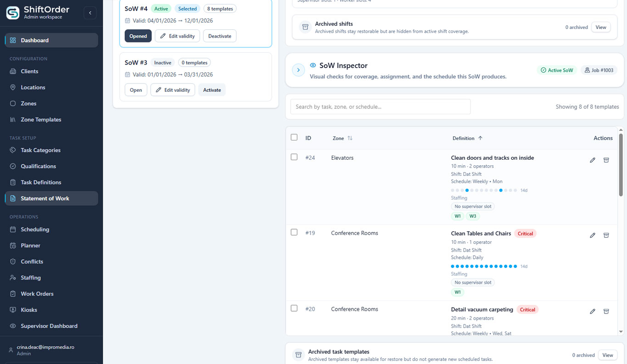Click the Archived shifts box icon
627x364 pixels.
coord(305,27)
